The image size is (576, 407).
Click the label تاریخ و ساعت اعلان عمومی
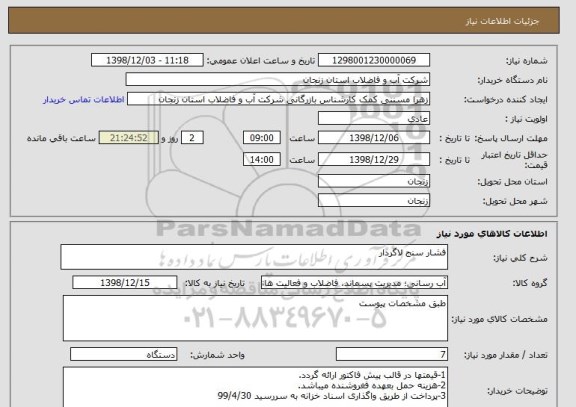[261, 61]
